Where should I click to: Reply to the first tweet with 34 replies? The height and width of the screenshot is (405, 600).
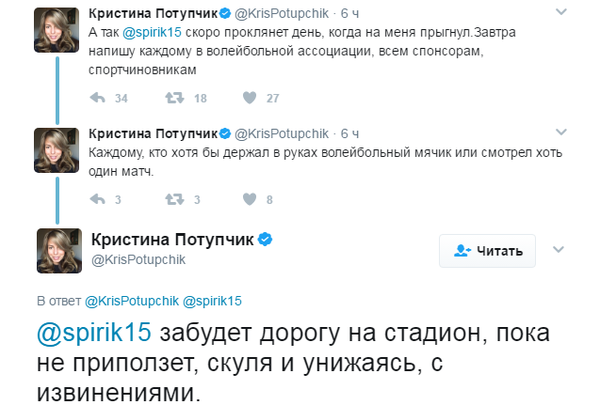[x=98, y=98]
